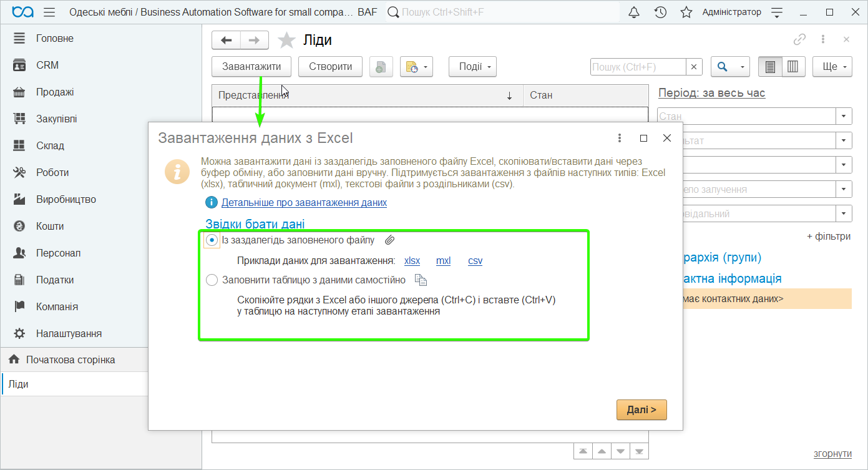Click the blue info icon beside details link
This screenshot has width=868, height=470.
click(x=211, y=202)
